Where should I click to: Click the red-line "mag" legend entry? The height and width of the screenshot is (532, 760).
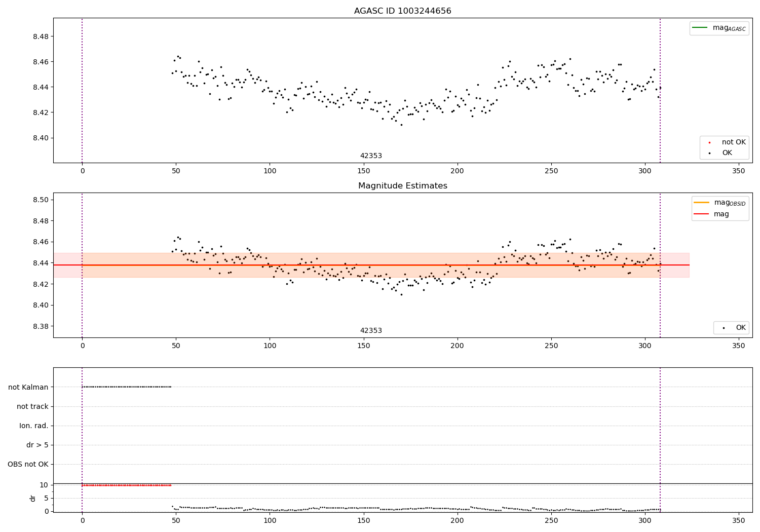point(711,214)
